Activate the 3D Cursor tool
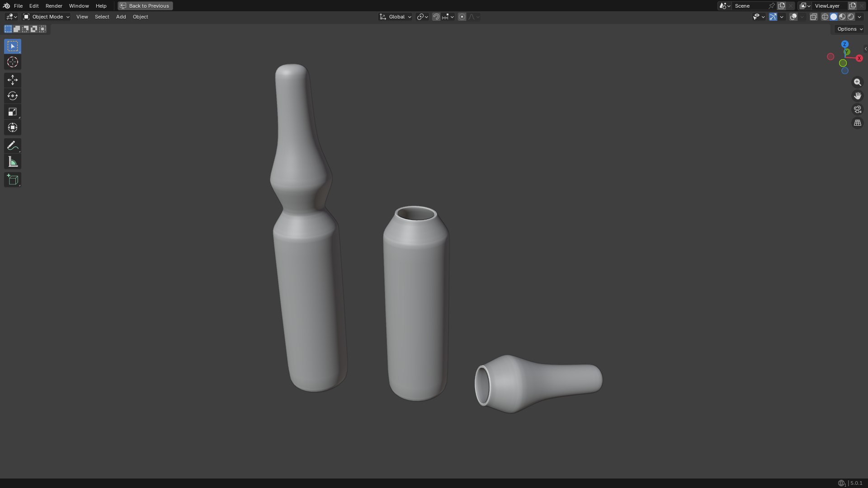The image size is (868, 488). [13, 62]
